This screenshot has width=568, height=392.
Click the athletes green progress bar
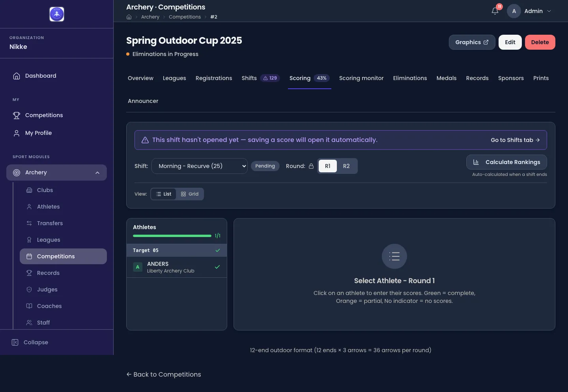tap(172, 236)
